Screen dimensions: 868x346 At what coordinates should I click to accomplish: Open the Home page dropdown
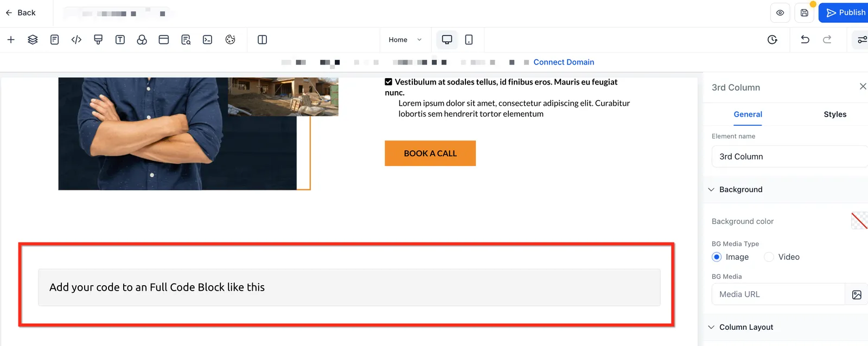coord(405,40)
